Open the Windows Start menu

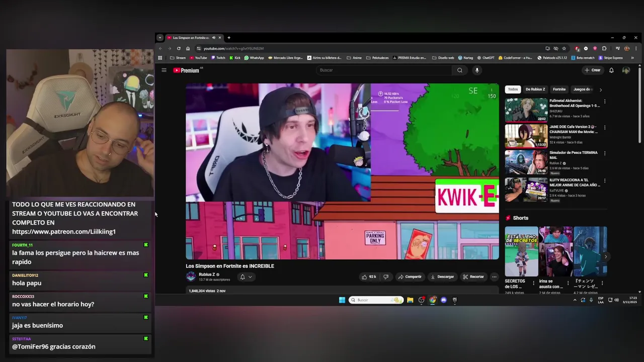pos(342,300)
